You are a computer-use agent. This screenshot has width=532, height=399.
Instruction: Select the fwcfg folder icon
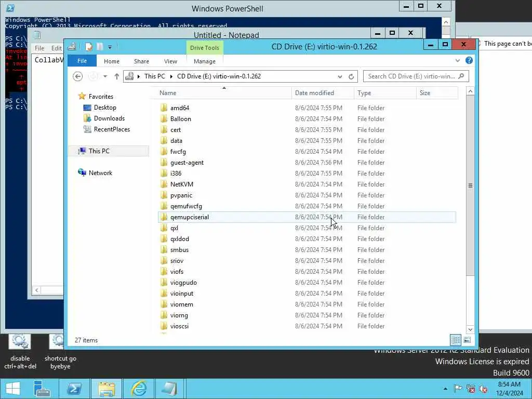(x=164, y=152)
